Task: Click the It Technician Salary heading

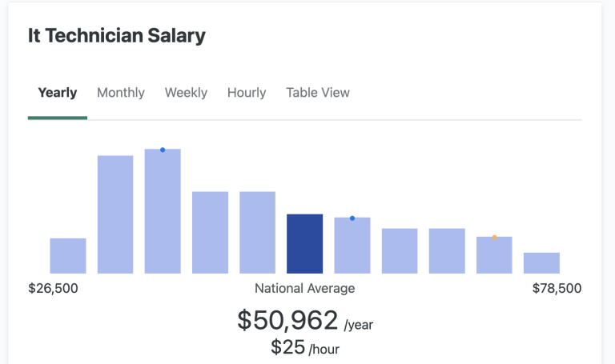Action: [117, 36]
